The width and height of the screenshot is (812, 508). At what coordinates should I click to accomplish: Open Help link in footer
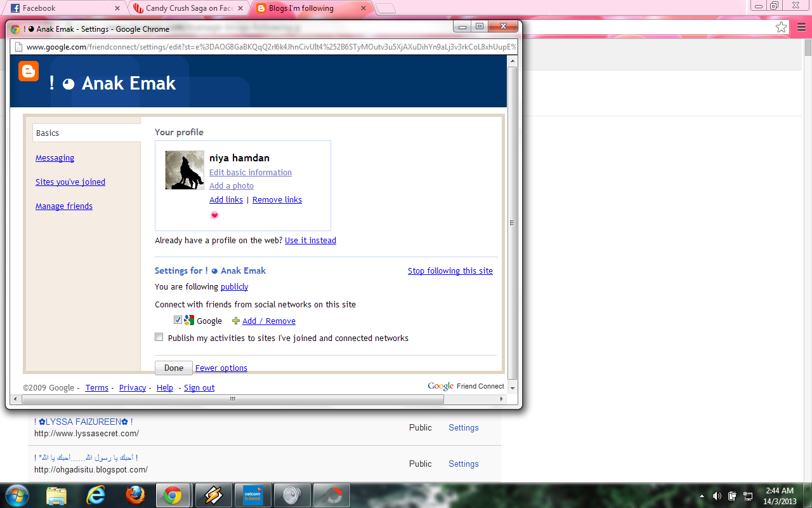tap(165, 387)
